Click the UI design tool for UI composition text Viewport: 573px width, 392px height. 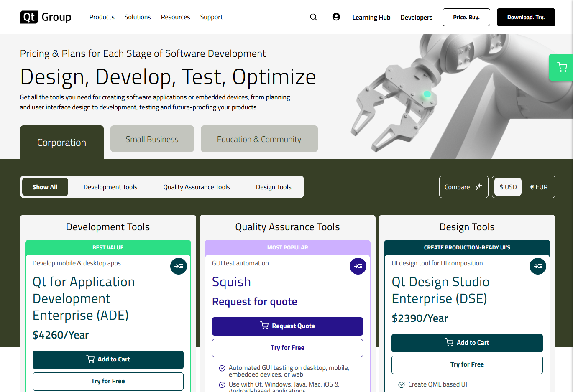[x=437, y=263]
